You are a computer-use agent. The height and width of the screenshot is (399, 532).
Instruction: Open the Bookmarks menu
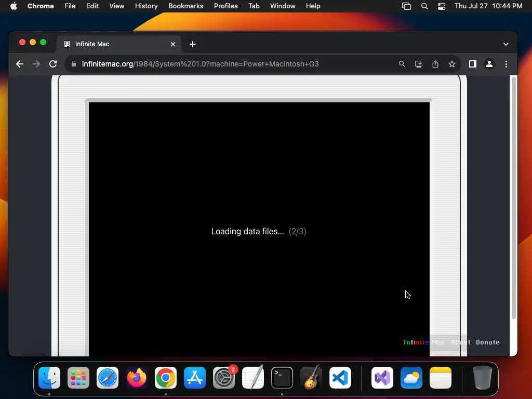point(185,6)
